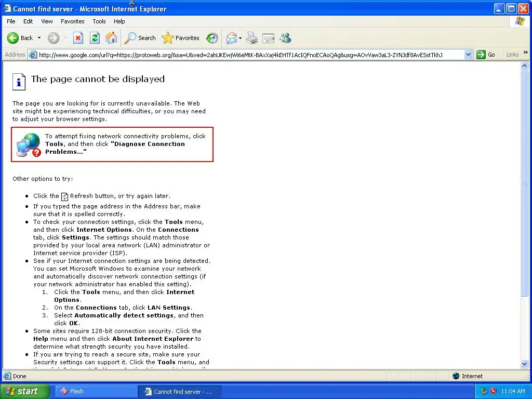Open the Search toolbar button
The width and height of the screenshot is (532, 399).
click(x=140, y=38)
